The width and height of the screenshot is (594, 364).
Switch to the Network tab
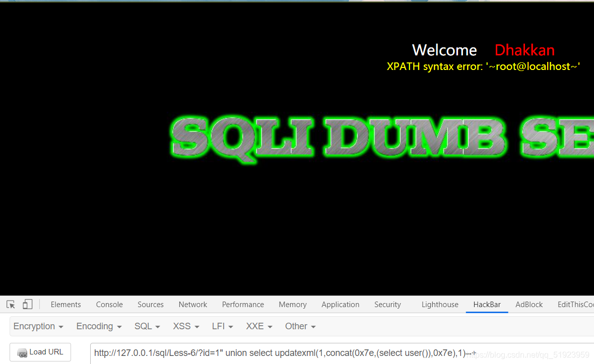click(193, 305)
